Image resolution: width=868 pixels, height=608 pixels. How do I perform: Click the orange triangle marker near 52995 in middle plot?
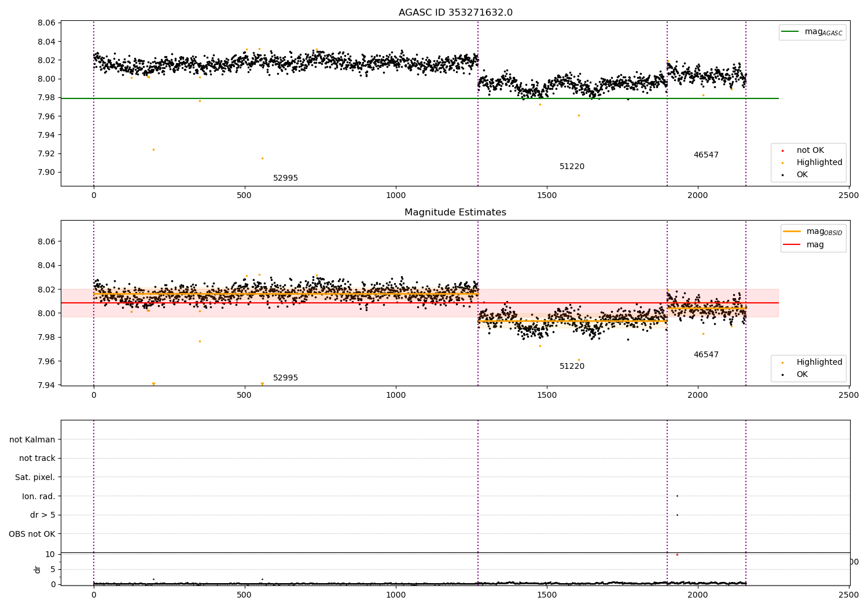point(262,384)
